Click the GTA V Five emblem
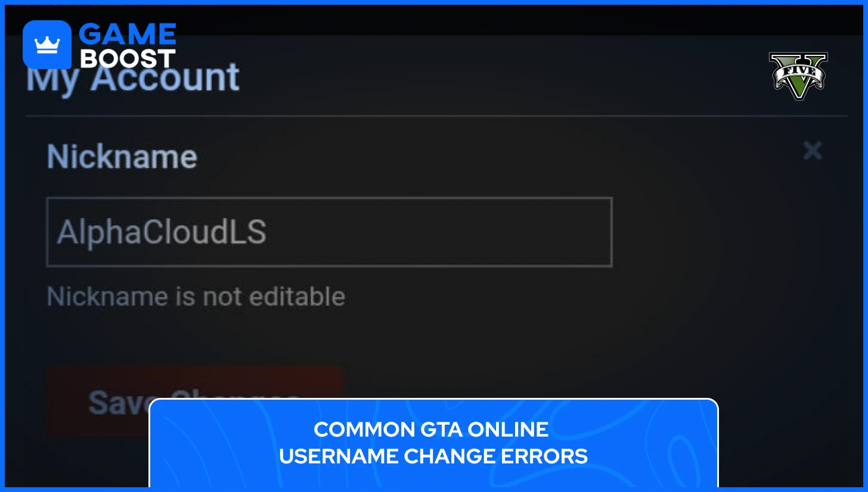868x492 pixels. 798,76
